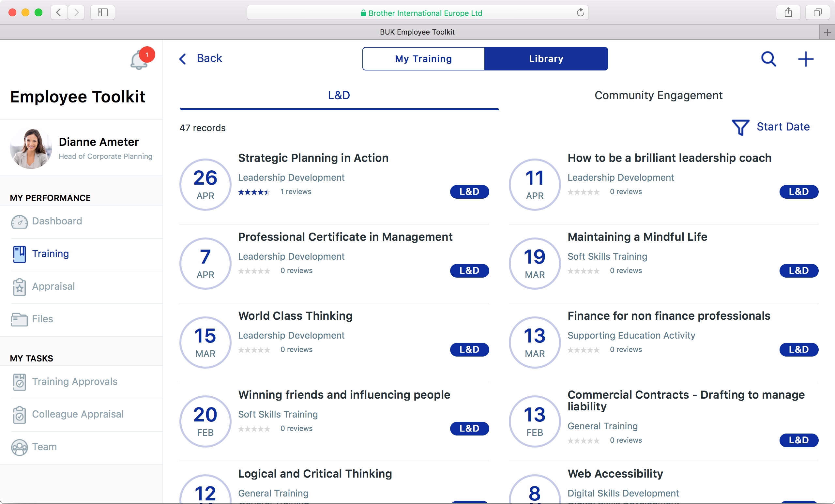Click the notification bell icon
The image size is (835, 504).
coord(139,61)
